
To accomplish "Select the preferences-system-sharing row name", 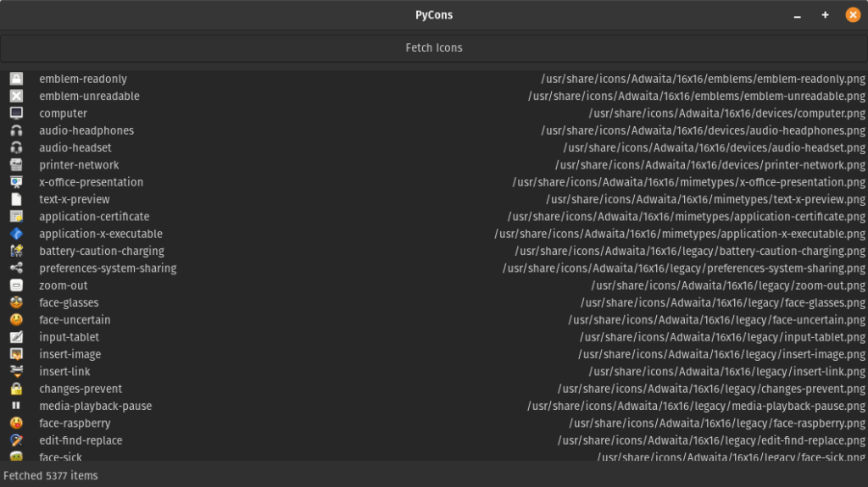I will click(108, 268).
